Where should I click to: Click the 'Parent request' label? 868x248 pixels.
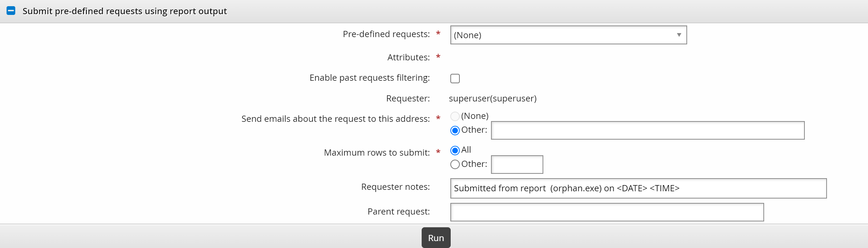coord(398,212)
